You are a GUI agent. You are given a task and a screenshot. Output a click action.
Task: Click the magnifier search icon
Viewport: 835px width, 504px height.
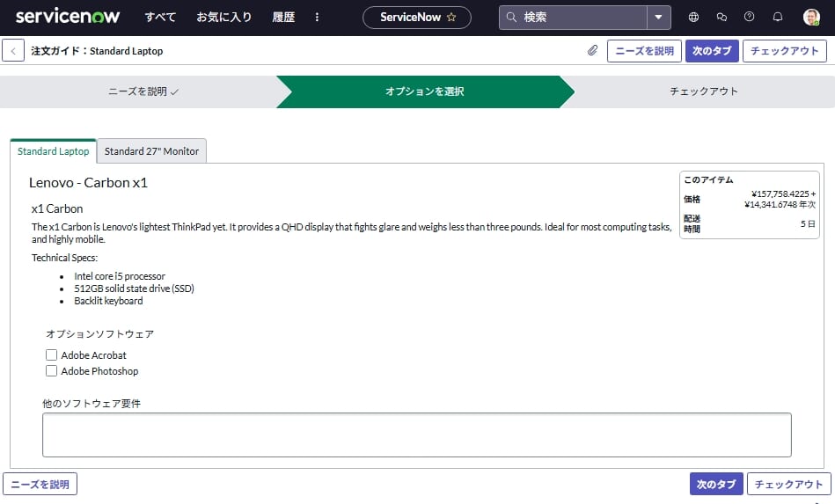(511, 17)
